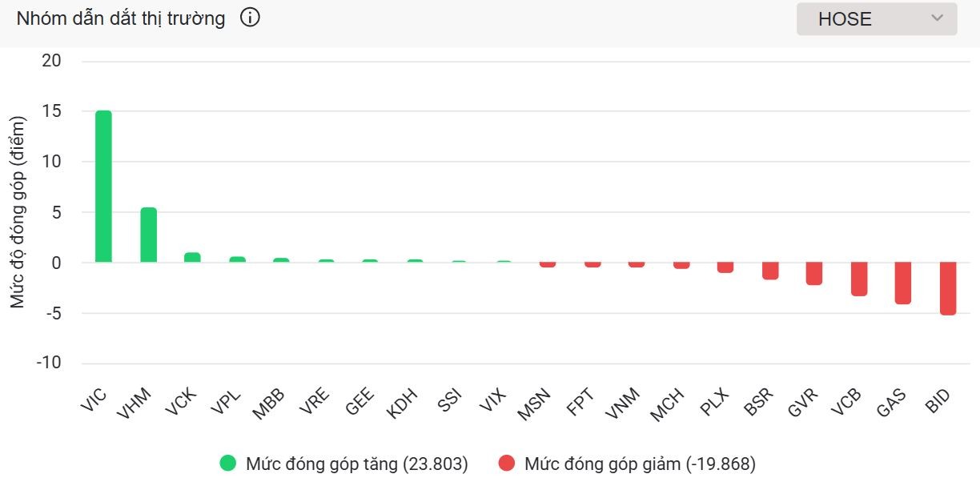The image size is (980, 490).
Task: Click the red BSR bar
Action: [x=770, y=271]
